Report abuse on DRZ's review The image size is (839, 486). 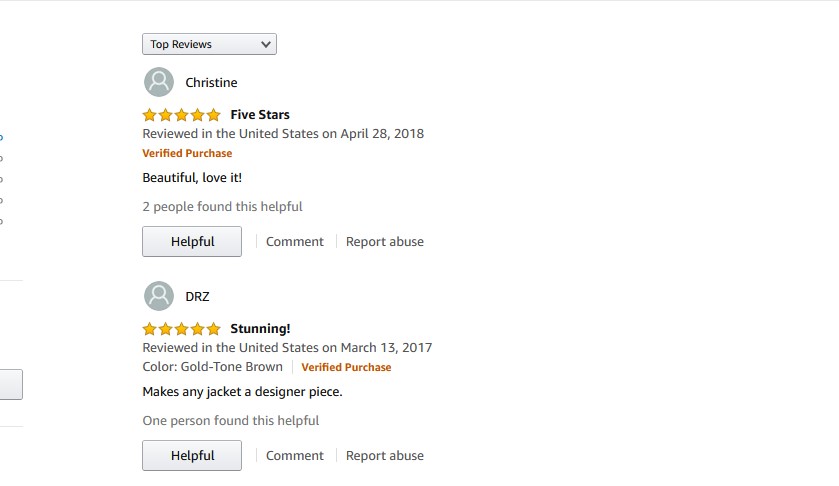click(385, 456)
